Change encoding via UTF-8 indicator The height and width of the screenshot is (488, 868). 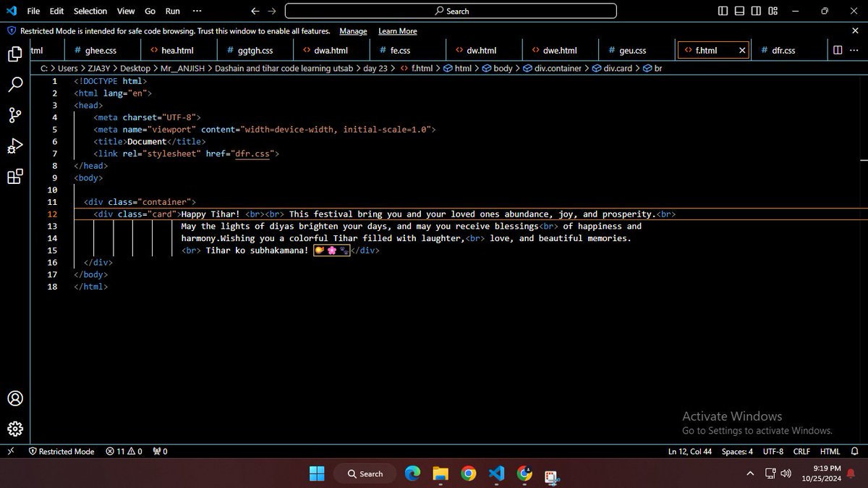[x=773, y=451]
